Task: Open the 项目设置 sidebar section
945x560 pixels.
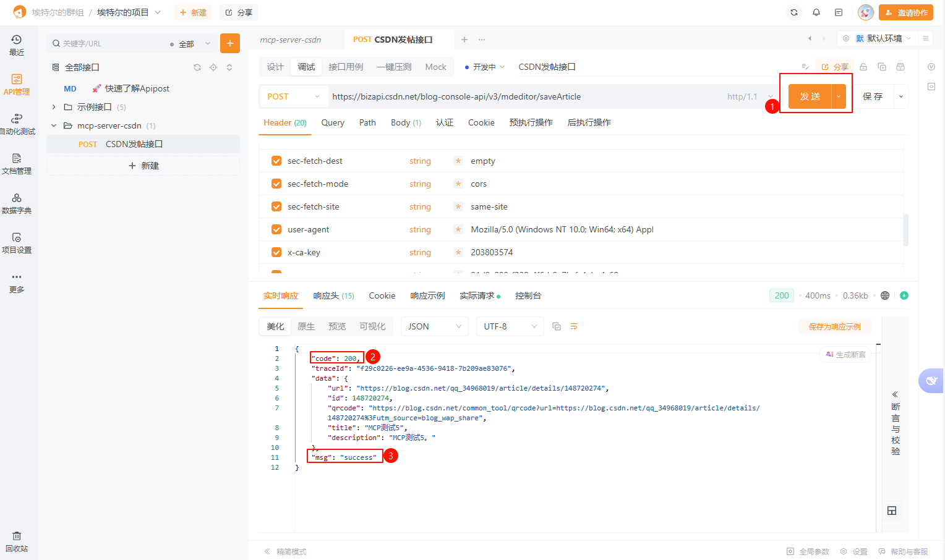Action: click(x=17, y=243)
